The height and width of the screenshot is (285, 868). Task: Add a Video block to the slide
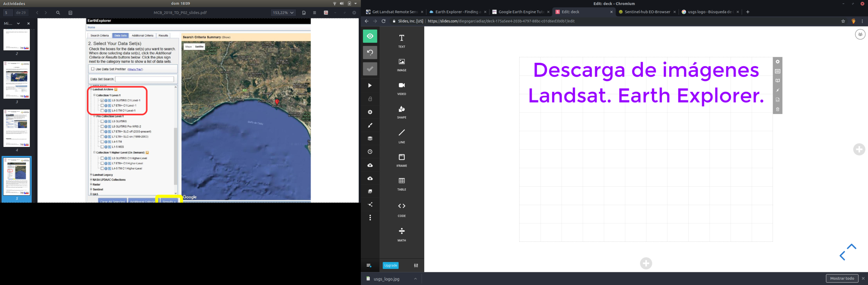click(401, 88)
